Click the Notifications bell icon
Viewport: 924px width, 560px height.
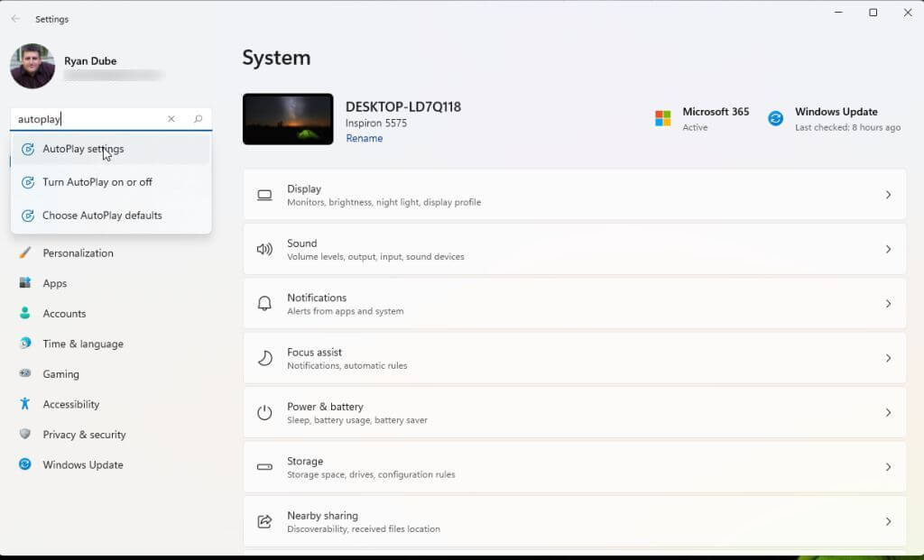pyautogui.click(x=264, y=304)
